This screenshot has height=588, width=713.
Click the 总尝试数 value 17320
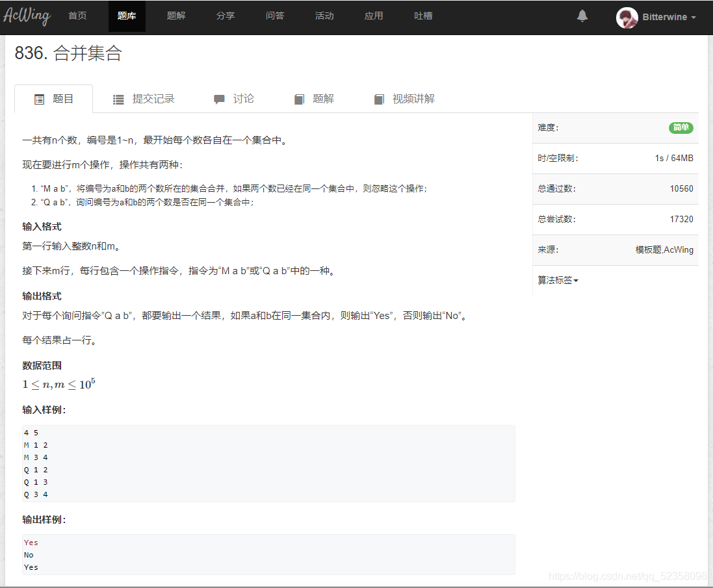681,219
